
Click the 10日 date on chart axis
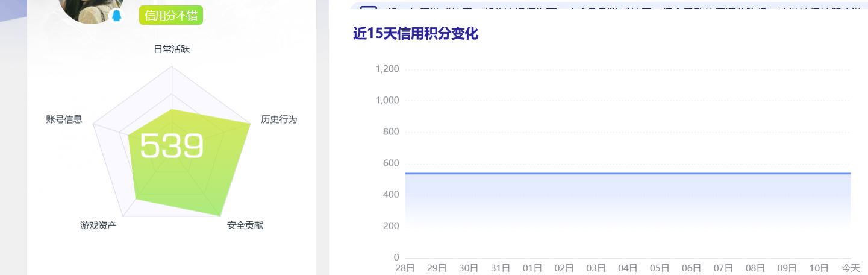coord(819,268)
